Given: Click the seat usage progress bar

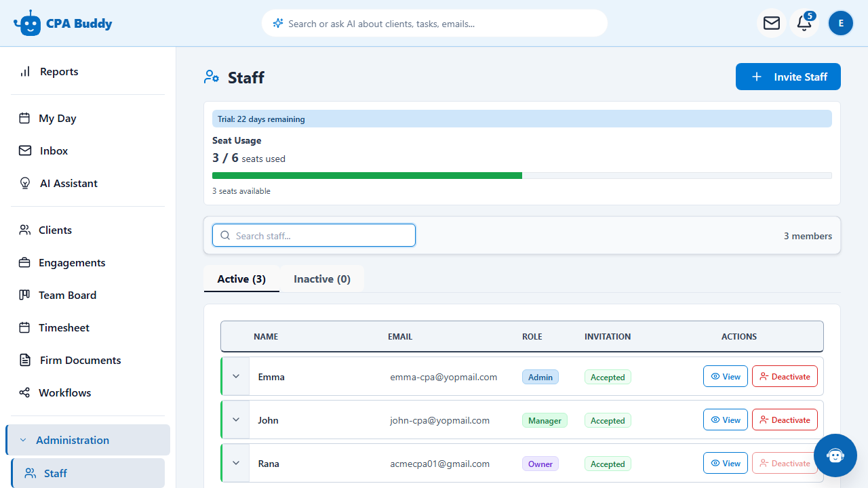Looking at the screenshot, I should coord(522,176).
